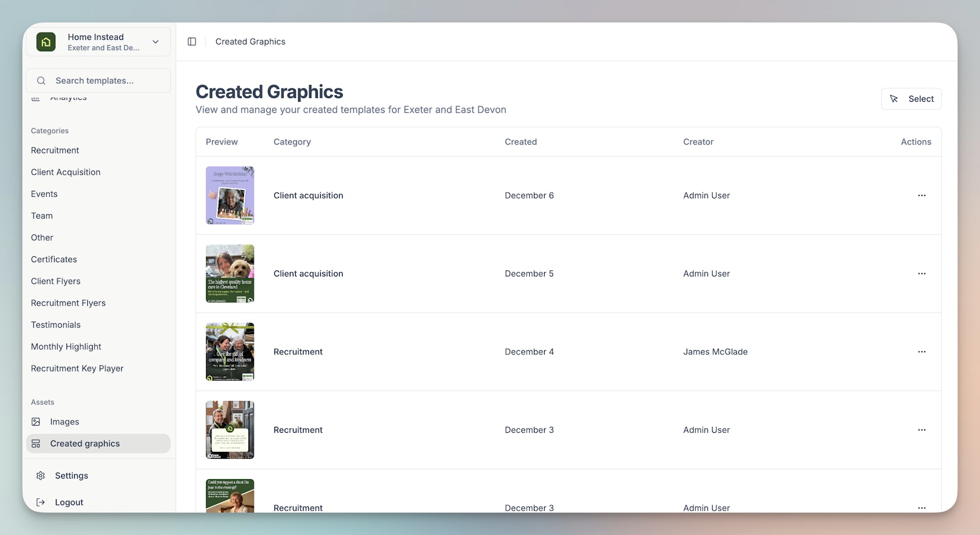Open the birthday graphic thumbnail
The width and height of the screenshot is (980, 535).
click(x=230, y=196)
